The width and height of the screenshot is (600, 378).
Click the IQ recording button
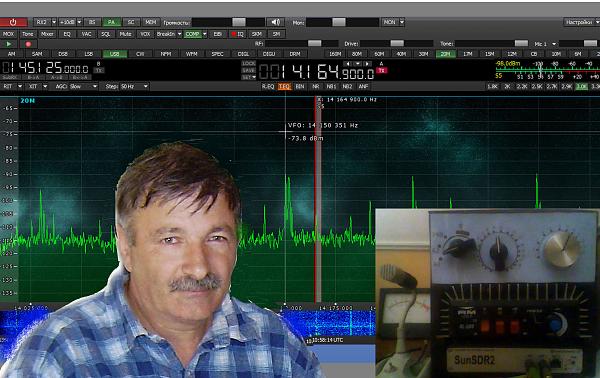point(237,34)
